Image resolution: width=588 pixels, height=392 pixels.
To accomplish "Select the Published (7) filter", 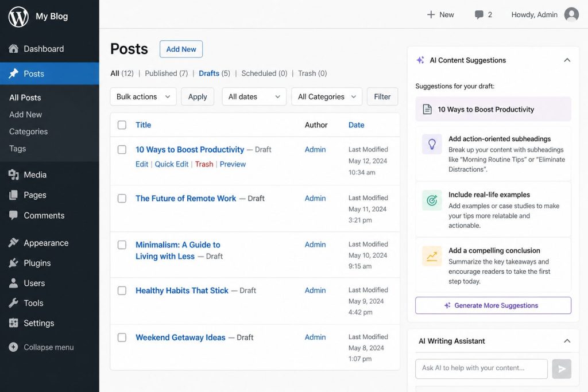I will [x=166, y=73].
